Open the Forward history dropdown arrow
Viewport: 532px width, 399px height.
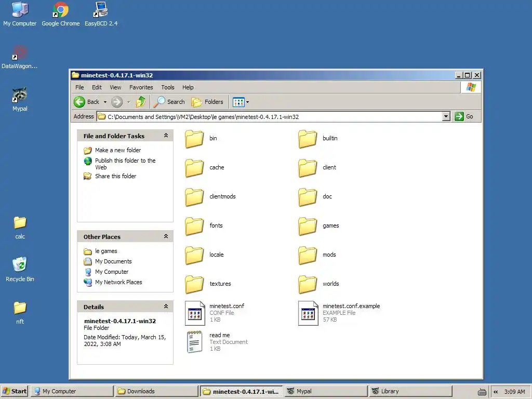pyautogui.click(x=128, y=102)
